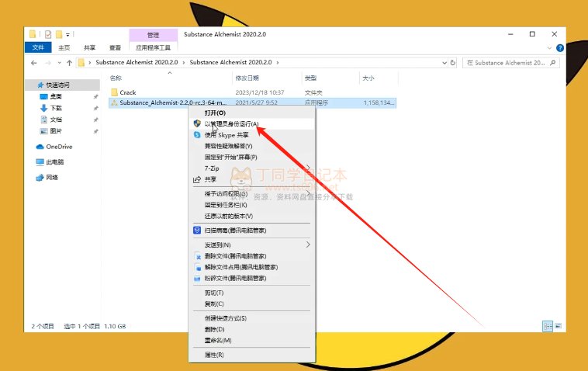Click Tencent scan virus shield icon
Image resolution: width=588 pixels, height=371 pixels.
point(197,231)
